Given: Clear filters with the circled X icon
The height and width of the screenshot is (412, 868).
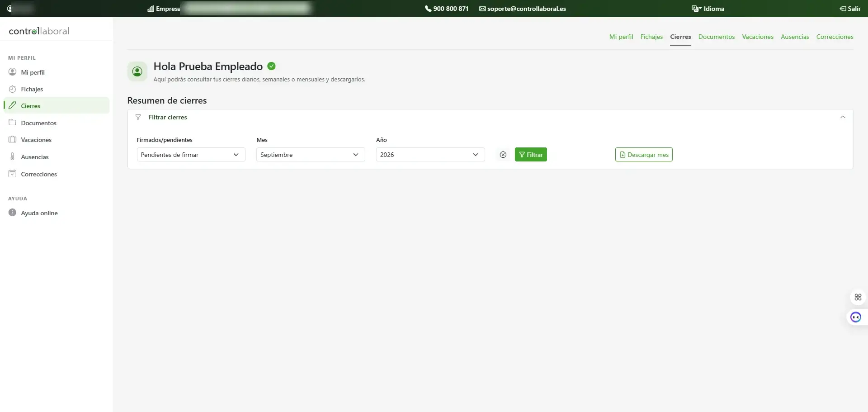Looking at the screenshot, I should point(503,155).
